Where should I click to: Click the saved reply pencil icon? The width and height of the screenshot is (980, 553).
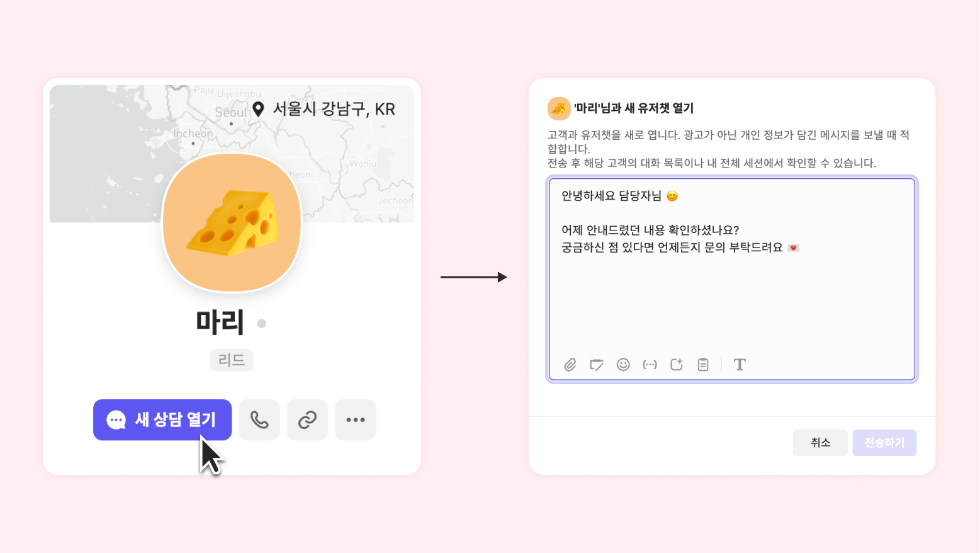(x=597, y=365)
